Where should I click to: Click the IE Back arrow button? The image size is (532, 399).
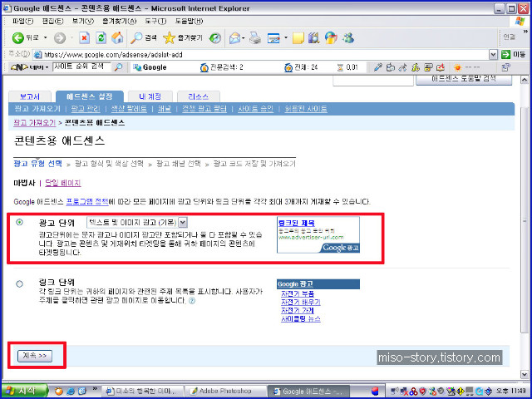point(17,37)
